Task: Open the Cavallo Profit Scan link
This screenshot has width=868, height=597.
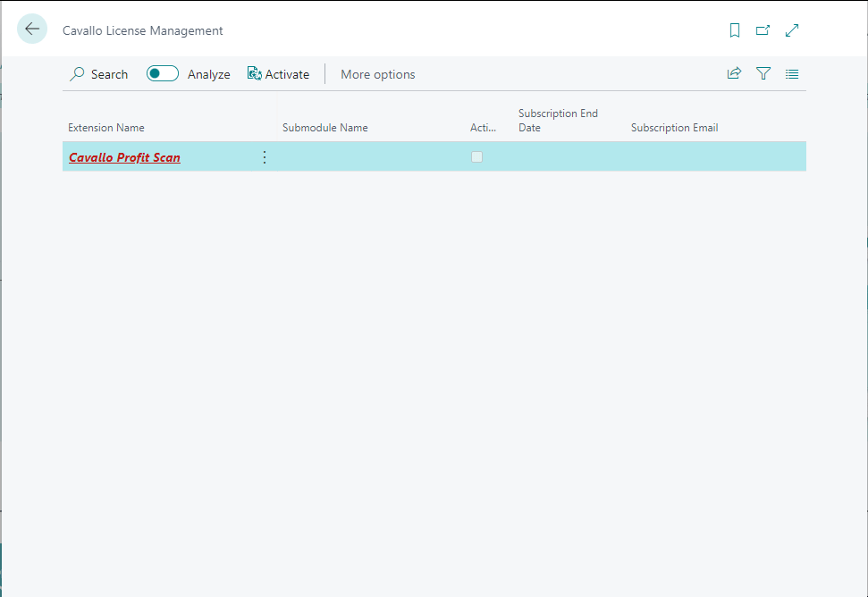Action: 124,158
